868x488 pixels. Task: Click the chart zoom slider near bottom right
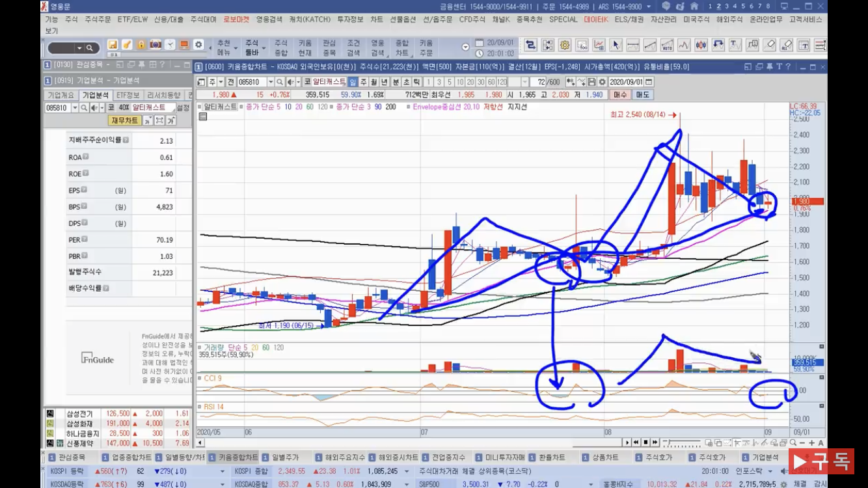pos(683,442)
